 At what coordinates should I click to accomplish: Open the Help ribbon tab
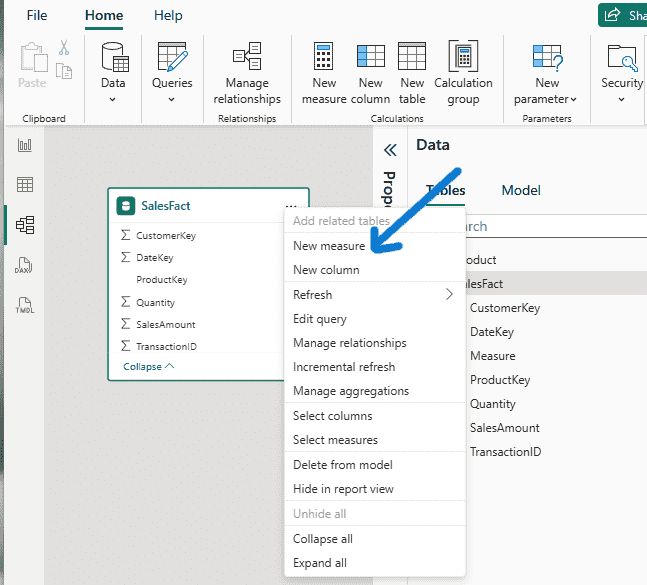click(168, 16)
